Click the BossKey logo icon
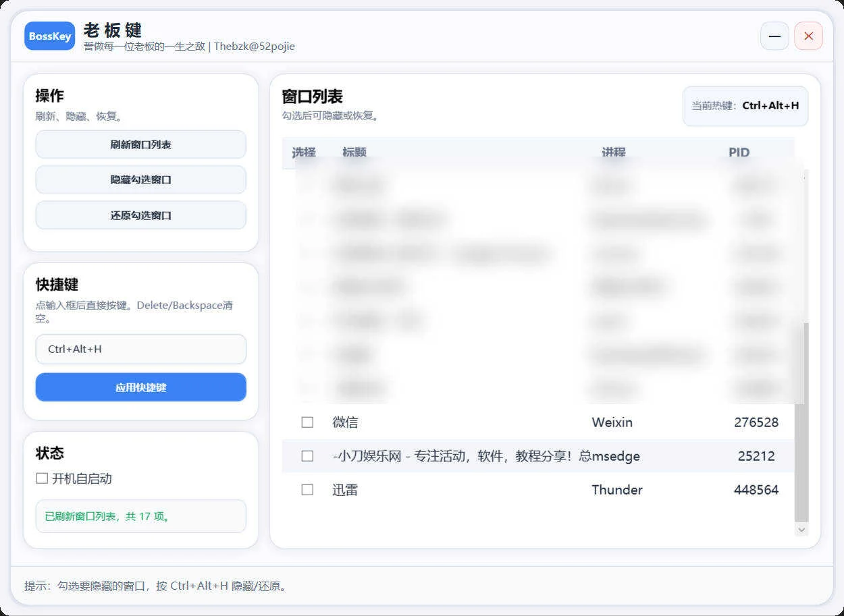This screenshot has height=616, width=844. click(49, 36)
